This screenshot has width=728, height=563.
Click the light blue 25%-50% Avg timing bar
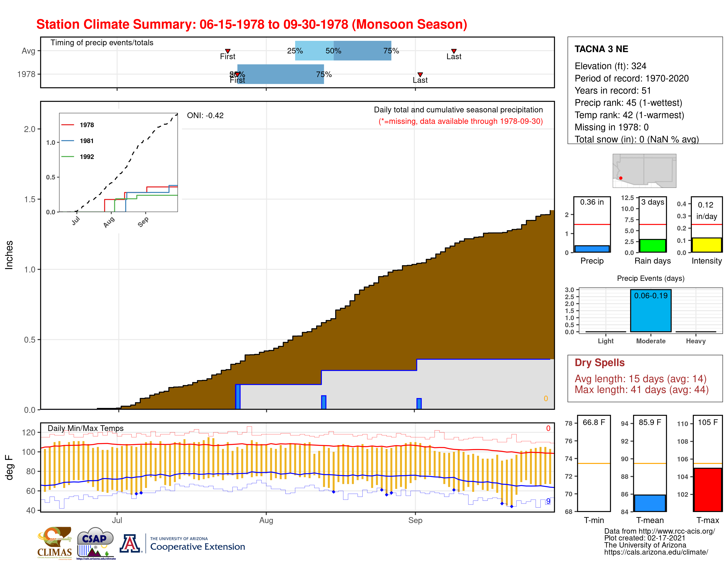[314, 51]
